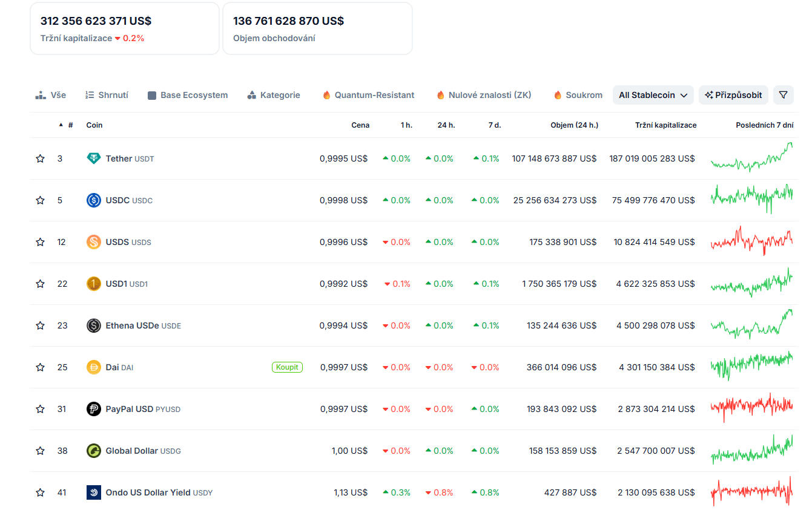The height and width of the screenshot is (510, 812).
Task: Select the Quantum-Resistant tab
Action: coord(368,95)
